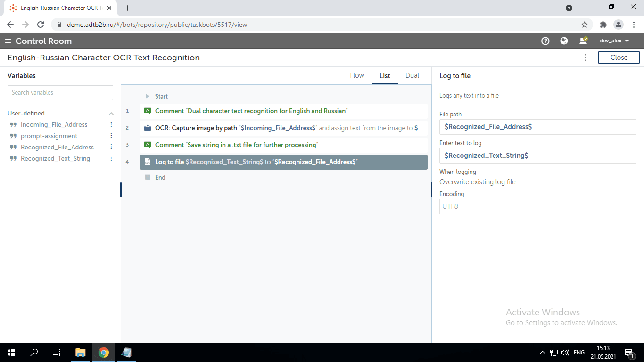
Task: Click the Close button
Action: [x=619, y=58]
